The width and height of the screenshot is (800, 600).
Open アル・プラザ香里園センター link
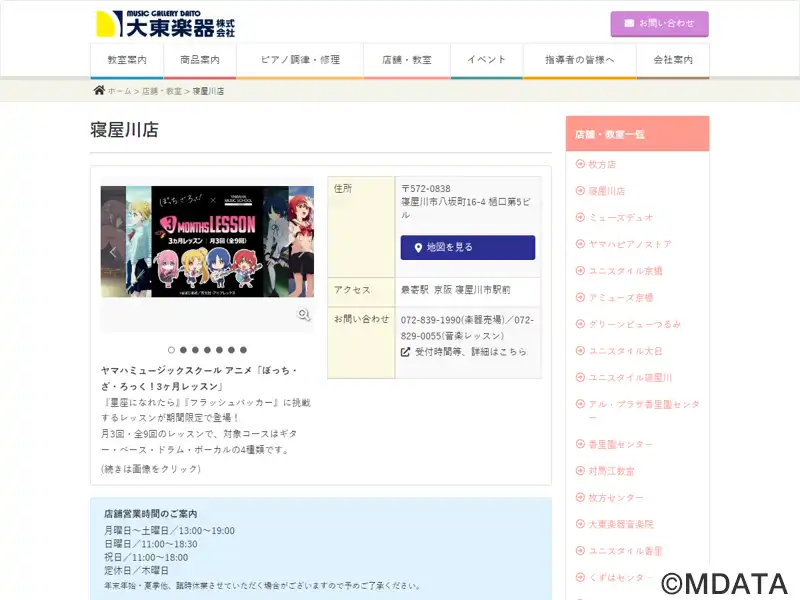pyautogui.click(x=644, y=411)
